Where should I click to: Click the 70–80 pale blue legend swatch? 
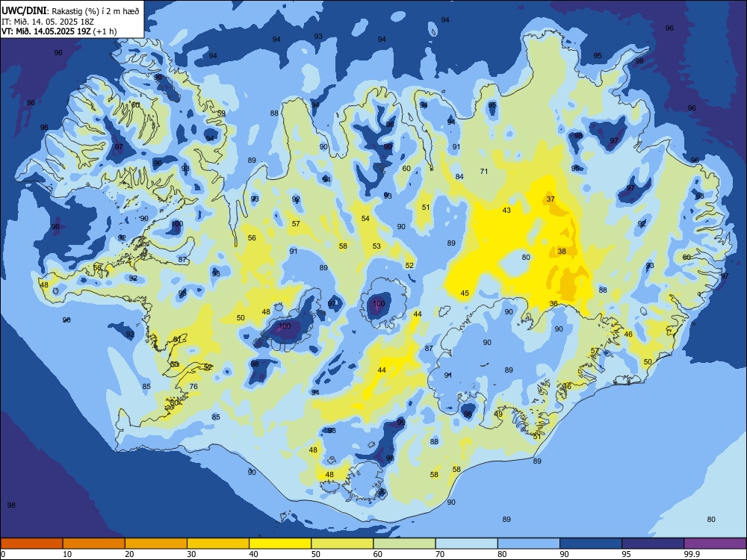(466, 544)
